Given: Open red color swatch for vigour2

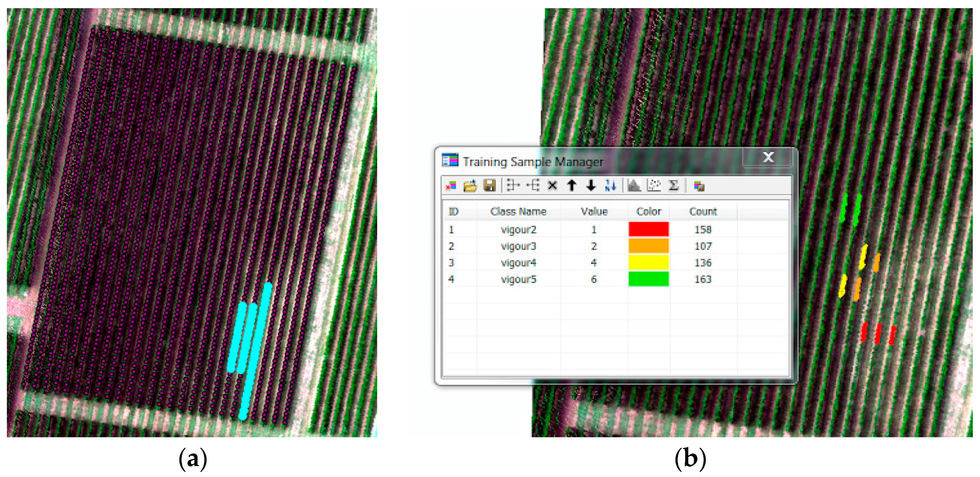Looking at the screenshot, I should [648, 229].
